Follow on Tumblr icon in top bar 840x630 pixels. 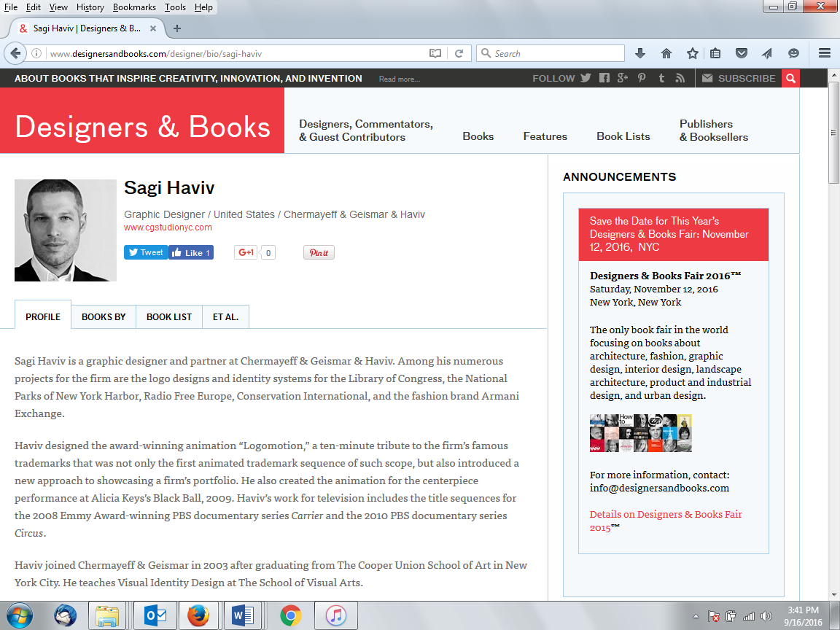pyautogui.click(x=661, y=78)
